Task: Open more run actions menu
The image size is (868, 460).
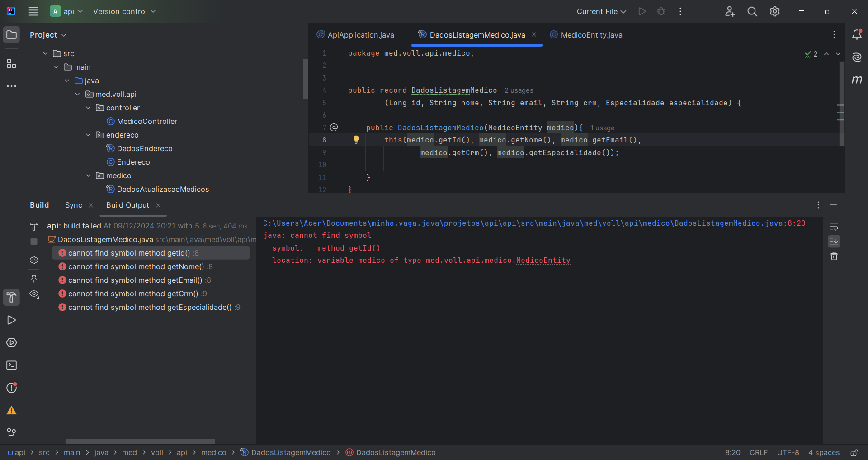Action: 680,11
